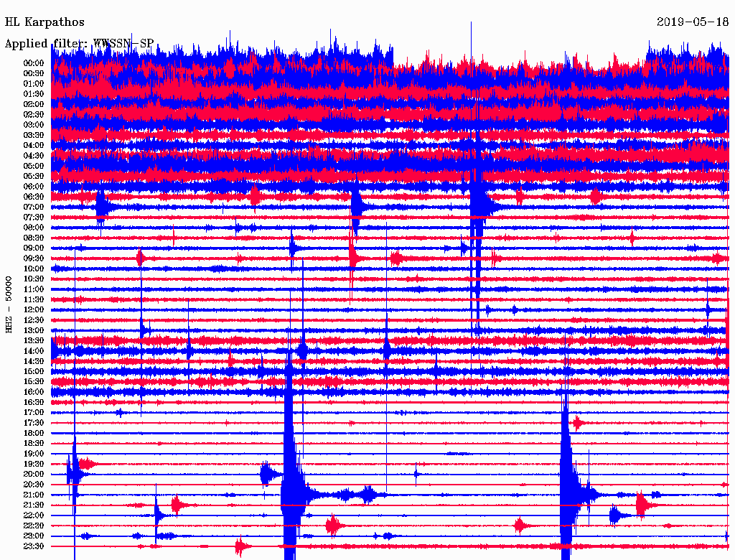Select the 00:00 time label
Screen dimensions: 735x560
pyautogui.click(x=34, y=63)
